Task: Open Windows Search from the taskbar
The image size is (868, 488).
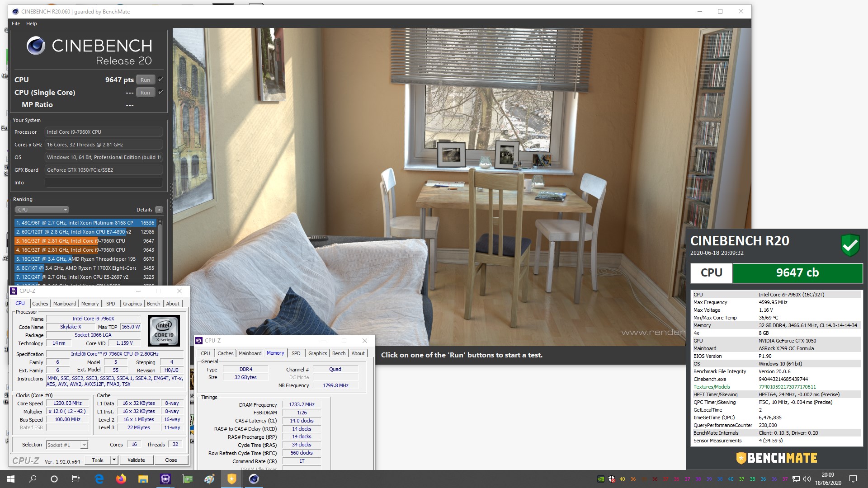Action: [x=33, y=479]
